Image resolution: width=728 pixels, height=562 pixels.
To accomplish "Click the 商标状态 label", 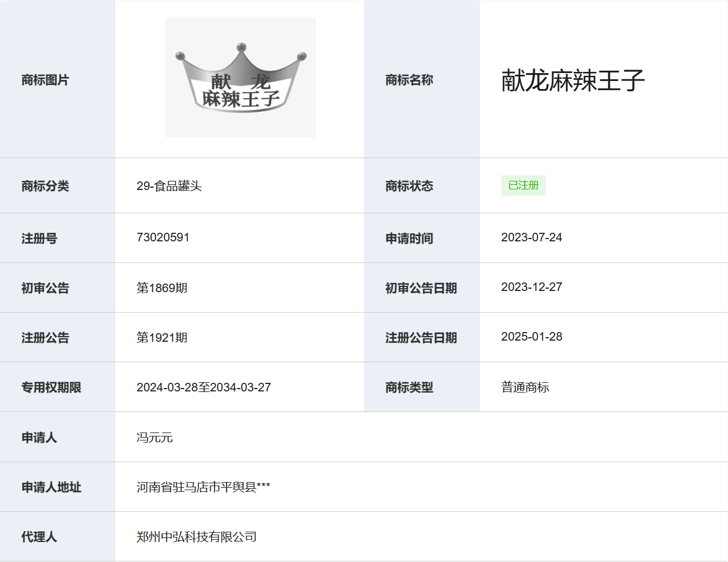I will (x=409, y=186).
